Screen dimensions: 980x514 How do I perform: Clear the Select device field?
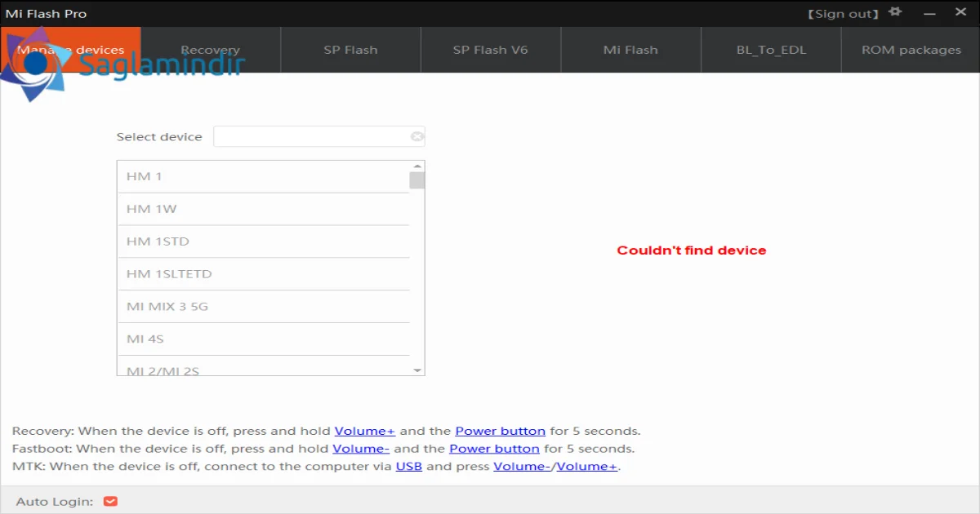click(x=416, y=136)
